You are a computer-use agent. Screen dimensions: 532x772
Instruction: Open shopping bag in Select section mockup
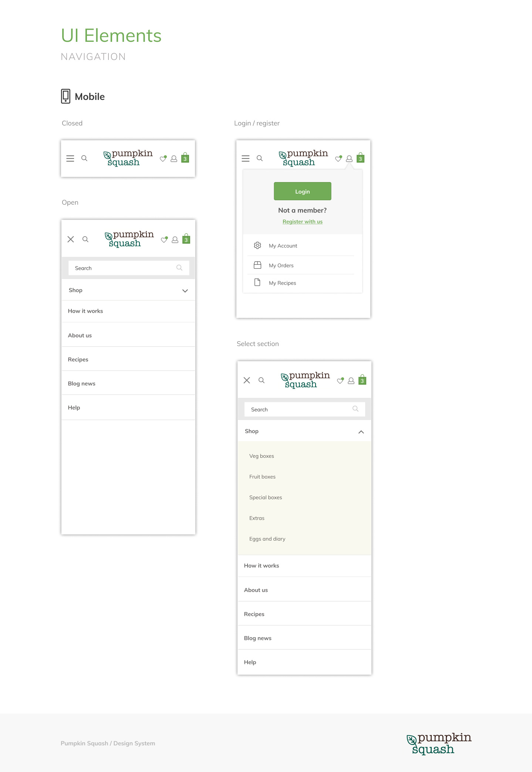click(363, 380)
